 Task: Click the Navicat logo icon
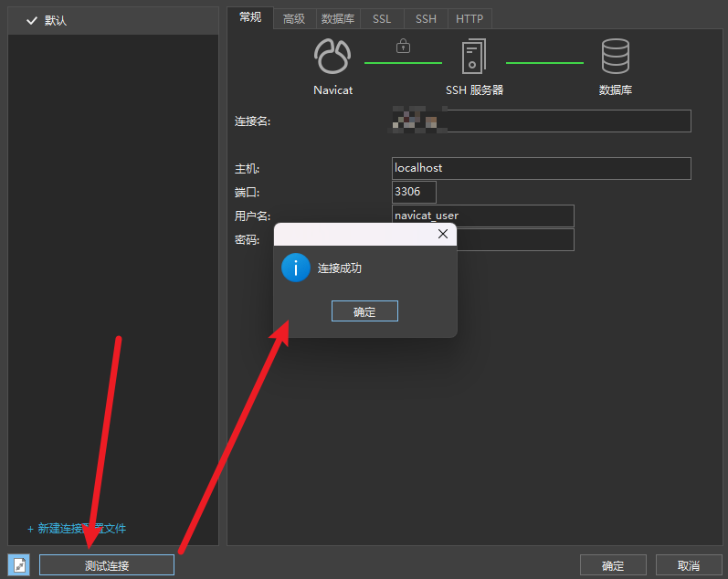332,57
